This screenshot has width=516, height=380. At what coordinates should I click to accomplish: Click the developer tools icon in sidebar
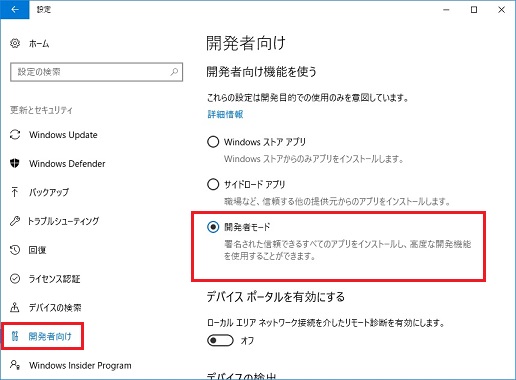15,336
